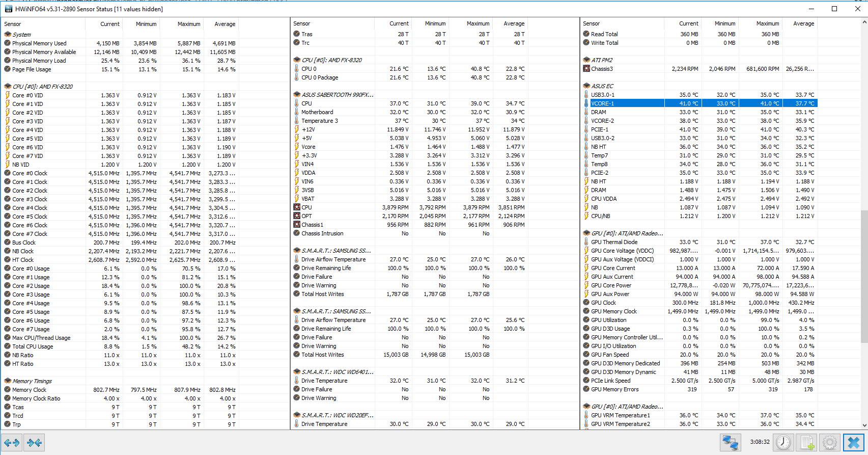Click the ATI PM2 group icon
The image size is (868, 455).
coord(586,60)
